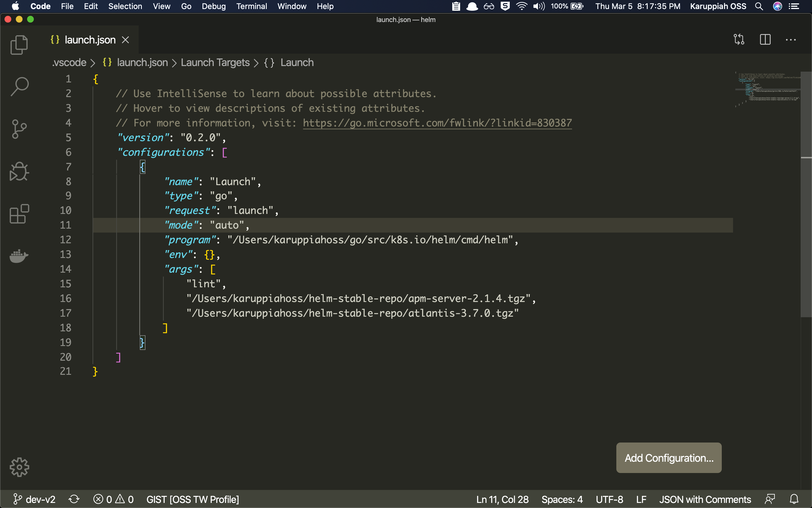Expand the launch.json breadcrumb item
The image size is (812, 508).
click(135, 62)
